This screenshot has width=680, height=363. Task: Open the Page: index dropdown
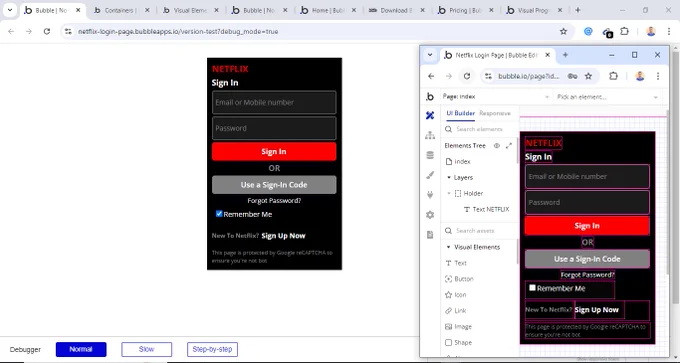click(496, 97)
